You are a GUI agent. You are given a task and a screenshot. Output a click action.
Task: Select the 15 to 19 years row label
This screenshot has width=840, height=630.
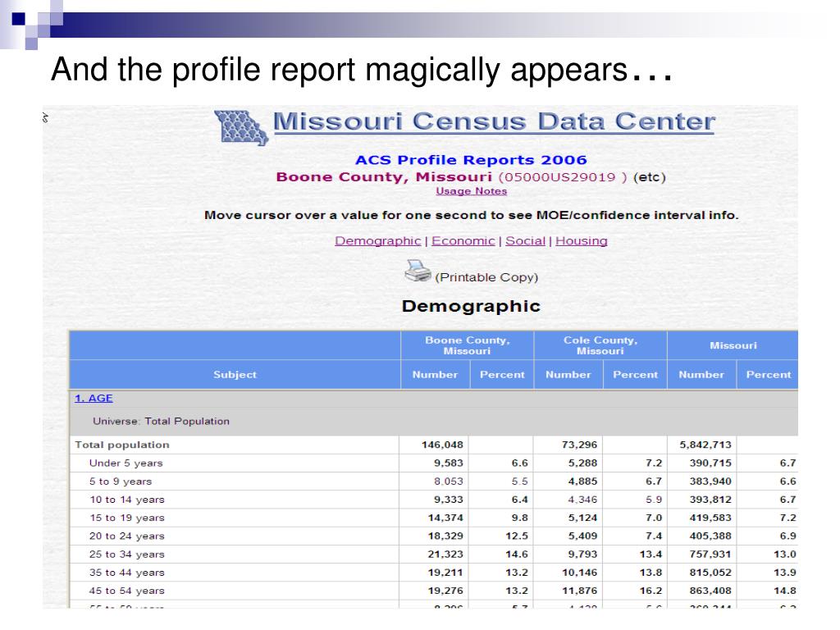pos(127,518)
